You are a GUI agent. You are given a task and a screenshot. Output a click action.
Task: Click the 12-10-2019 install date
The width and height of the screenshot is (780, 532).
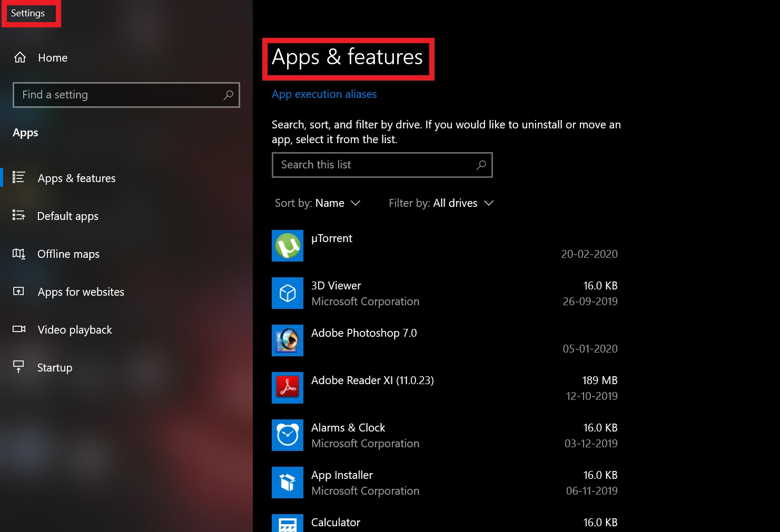pyautogui.click(x=591, y=396)
